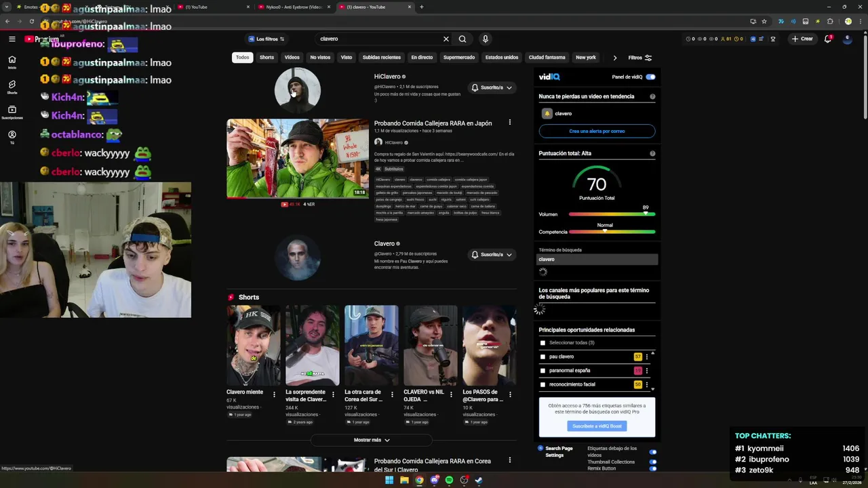
Task: Open the Crear create menu
Action: click(802, 39)
